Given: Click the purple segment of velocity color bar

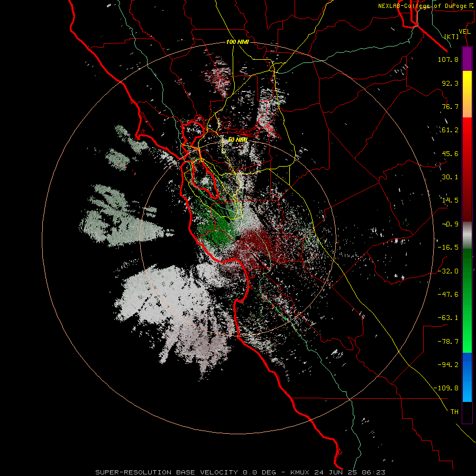Looking at the screenshot, I should tap(467, 59).
